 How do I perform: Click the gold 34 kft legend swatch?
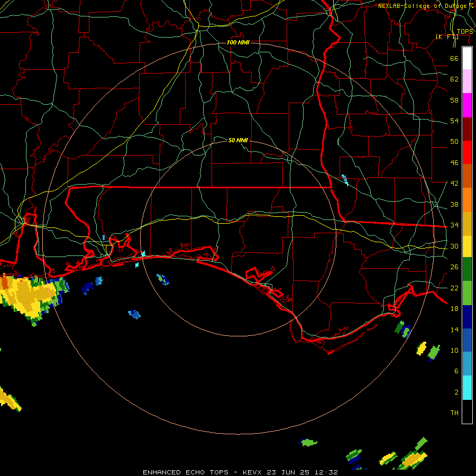point(467,224)
